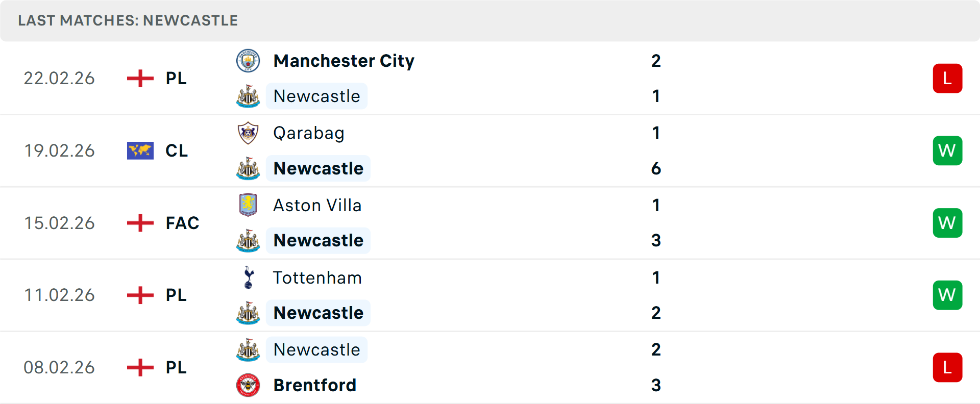980x404 pixels.
Task: Click the Brentford team name
Action: [x=315, y=386]
